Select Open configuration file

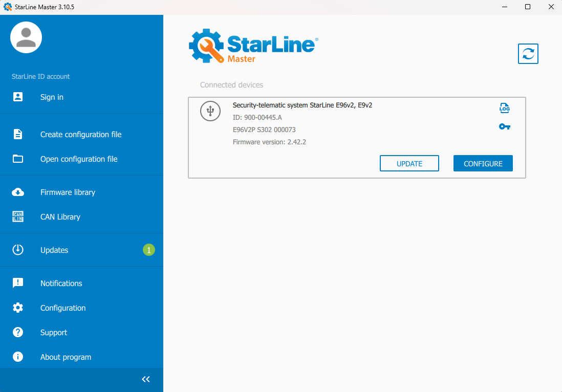(x=79, y=159)
